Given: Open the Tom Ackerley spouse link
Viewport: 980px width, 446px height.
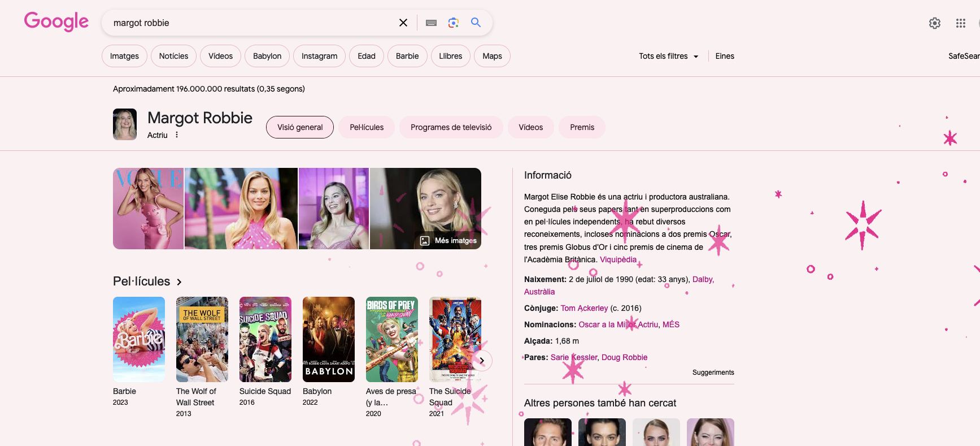Looking at the screenshot, I should [584, 308].
